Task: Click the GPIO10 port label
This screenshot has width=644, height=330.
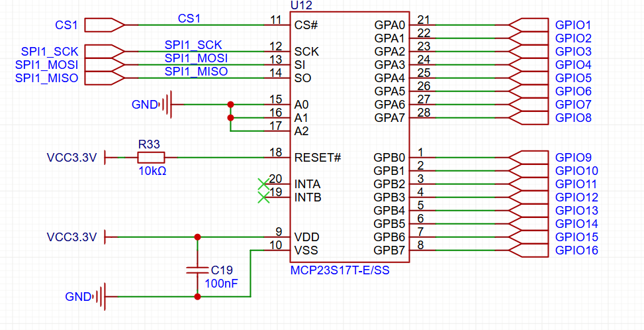Action: click(576, 171)
